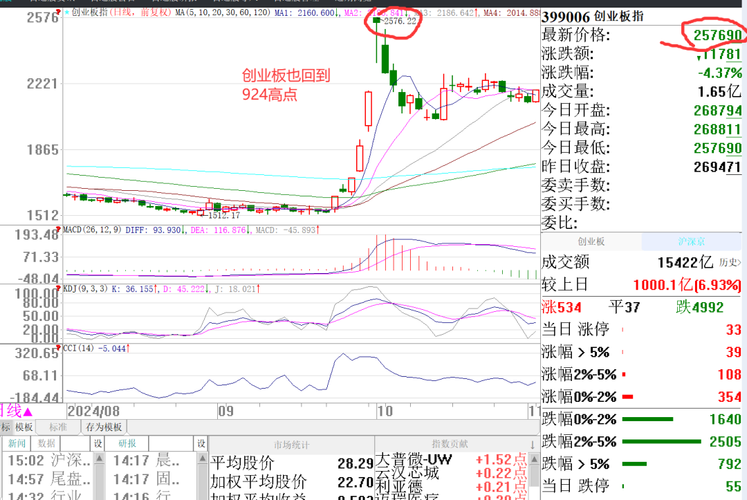This screenshot has width=747, height=500.
Task: Click the 存为模板 button
Action: click(x=103, y=427)
